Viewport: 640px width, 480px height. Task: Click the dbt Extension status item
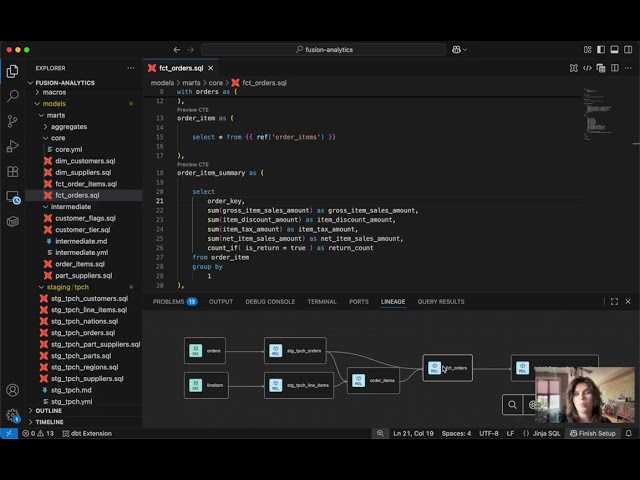pos(87,433)
